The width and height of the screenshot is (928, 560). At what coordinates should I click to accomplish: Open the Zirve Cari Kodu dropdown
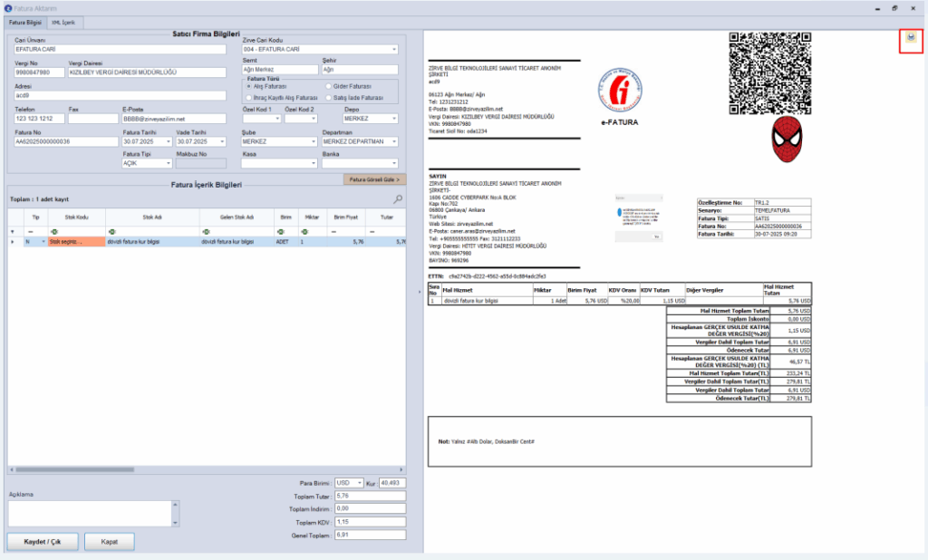(394, 50)
